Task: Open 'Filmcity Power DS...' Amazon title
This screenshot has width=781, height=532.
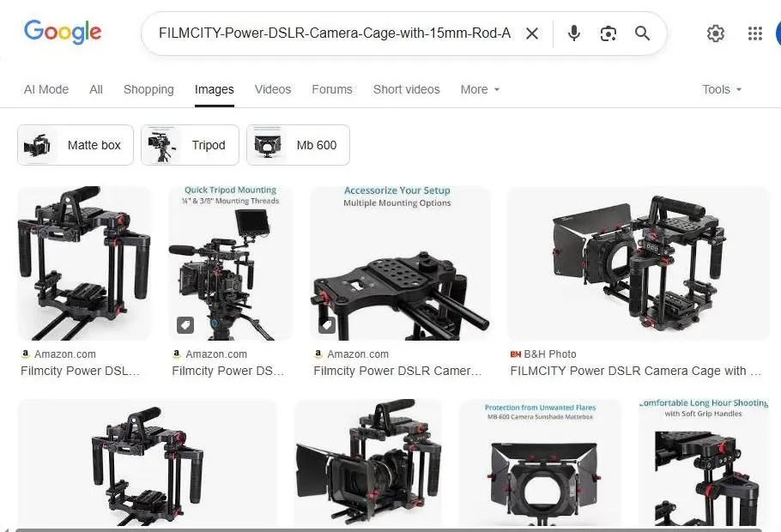Action: pos(227,371)
